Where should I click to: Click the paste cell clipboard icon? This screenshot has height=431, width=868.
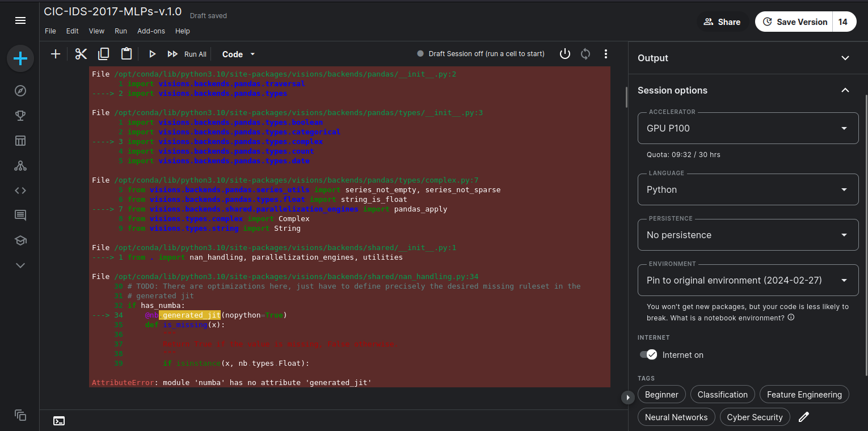click(127, 54)
